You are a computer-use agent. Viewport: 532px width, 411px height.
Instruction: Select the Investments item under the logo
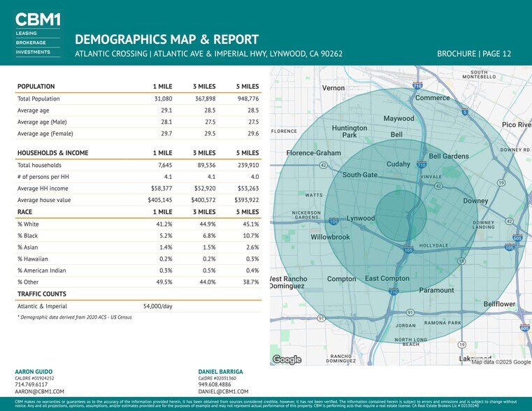point(33,52)
